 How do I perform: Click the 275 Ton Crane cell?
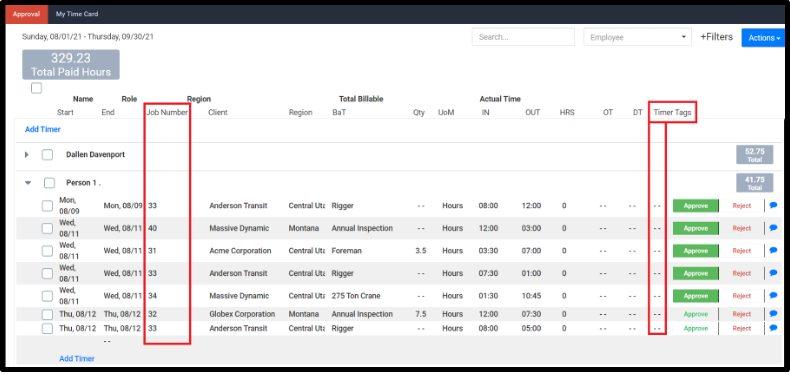[x=356, y=296]
